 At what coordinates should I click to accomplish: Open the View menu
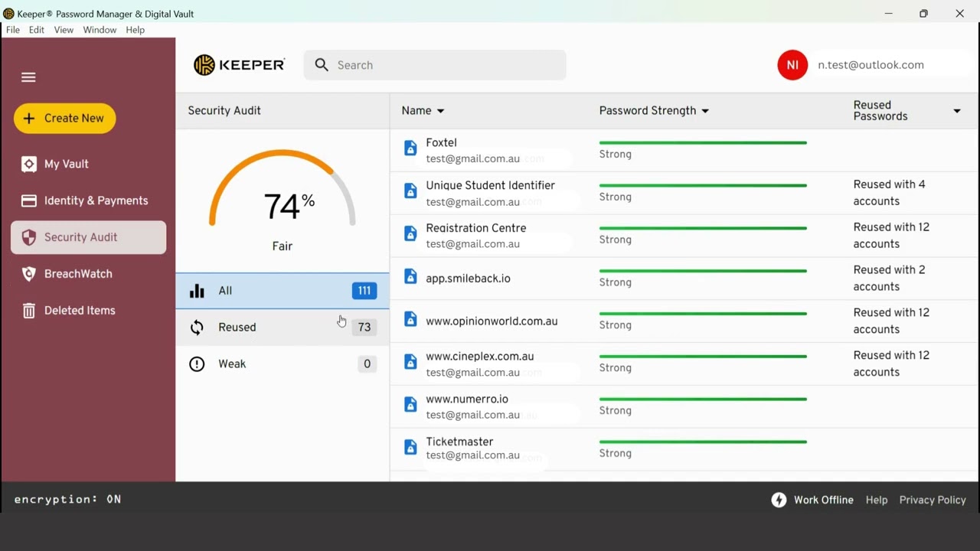[x=64, y=30]
